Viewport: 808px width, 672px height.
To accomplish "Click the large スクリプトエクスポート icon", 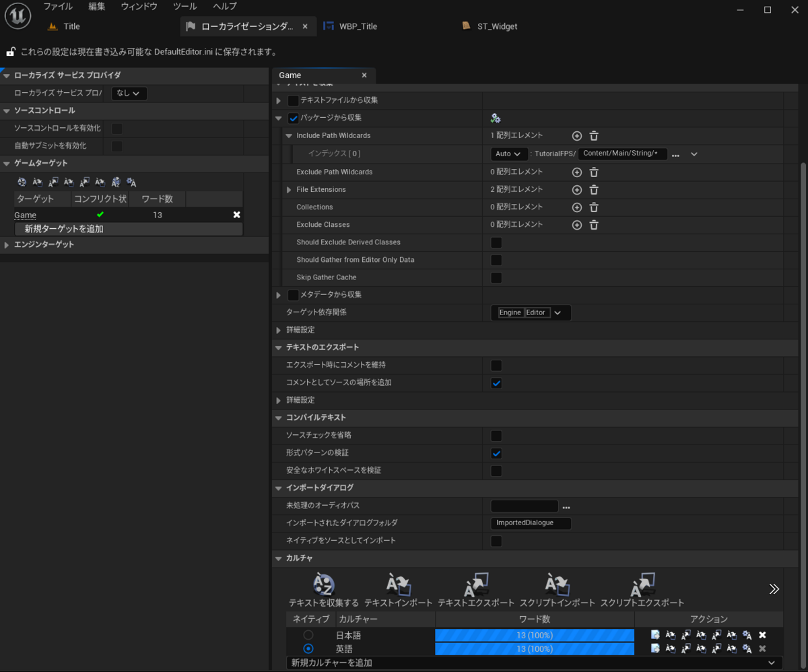I will tap(642, 585).
